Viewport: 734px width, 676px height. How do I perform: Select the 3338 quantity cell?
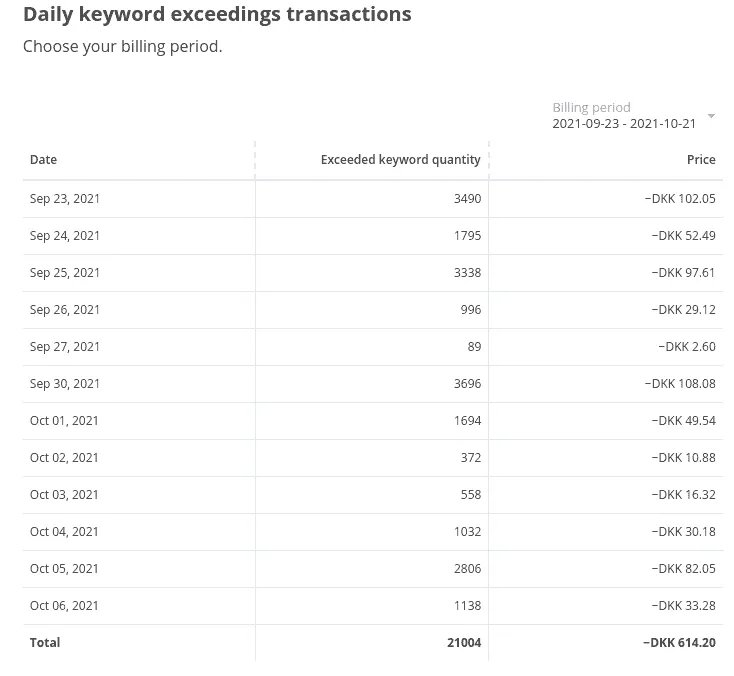point(467,273)
